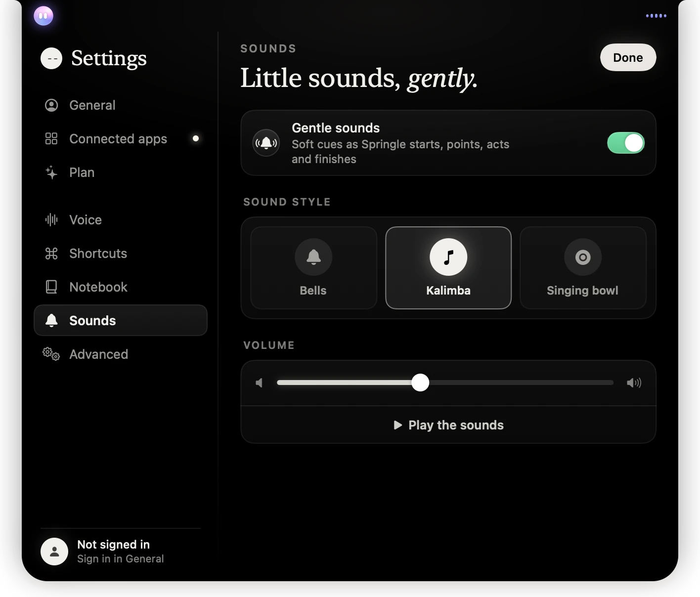700x597 pixels.
Task: Go to the Plan section
Action: pos(121,172)
